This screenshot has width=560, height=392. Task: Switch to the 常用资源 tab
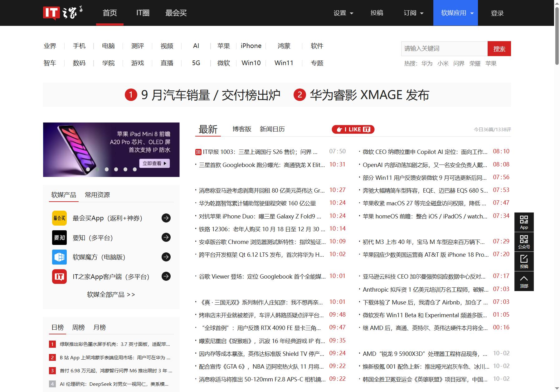coord(97,195)
